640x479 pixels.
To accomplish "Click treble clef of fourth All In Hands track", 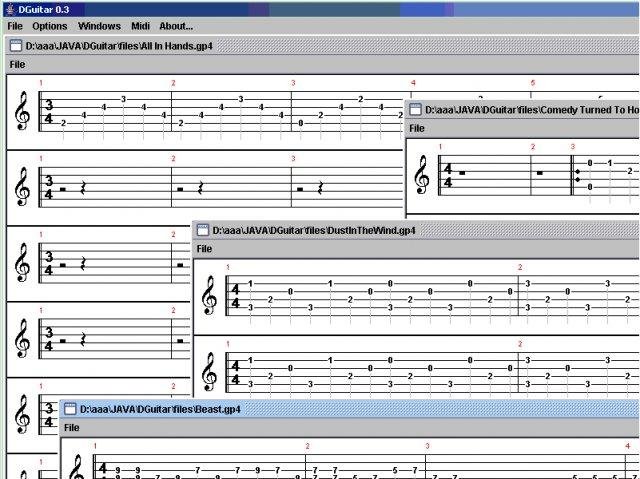I will 22,338.
